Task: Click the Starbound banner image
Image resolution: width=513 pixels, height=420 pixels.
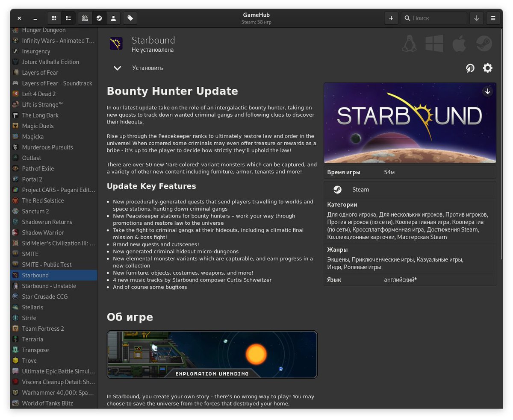Action: pyautogui.click(x=410, y=123)
